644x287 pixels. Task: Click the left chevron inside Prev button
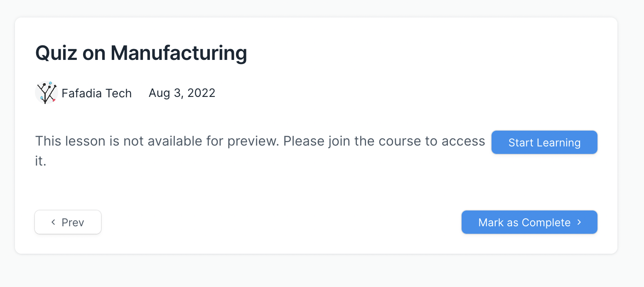click(53, 222)
